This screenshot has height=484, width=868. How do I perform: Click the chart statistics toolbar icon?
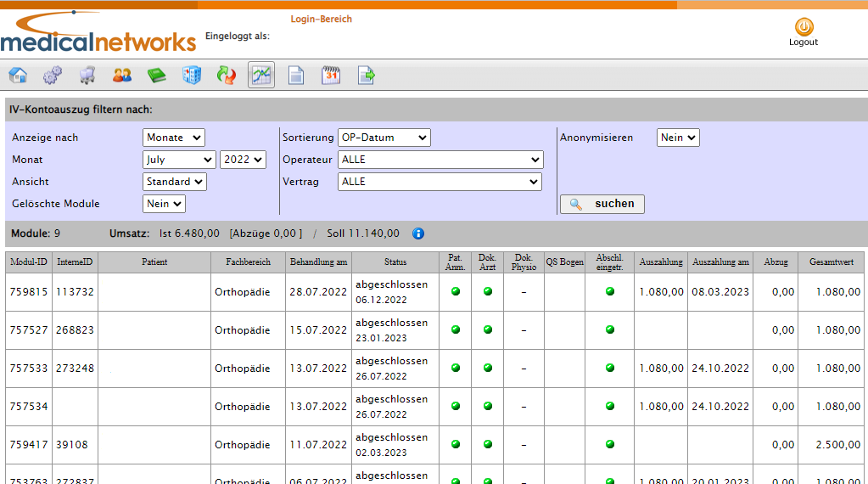pos(261,75)
